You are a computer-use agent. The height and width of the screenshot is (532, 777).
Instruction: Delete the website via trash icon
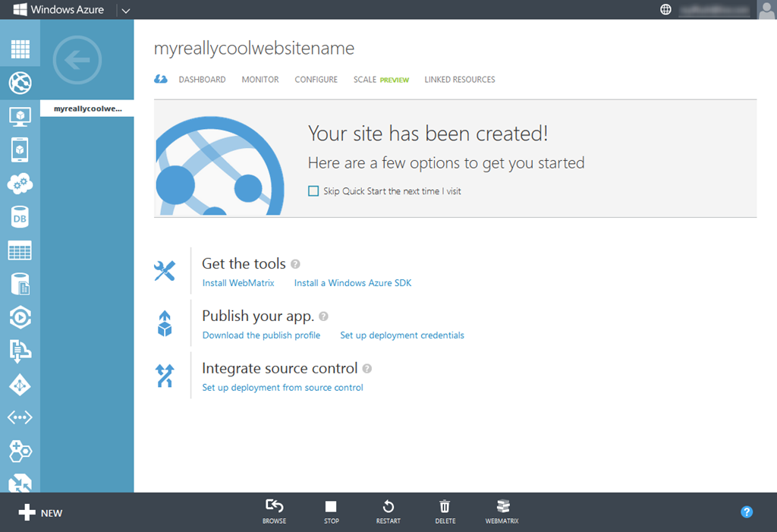coord(445,512)
